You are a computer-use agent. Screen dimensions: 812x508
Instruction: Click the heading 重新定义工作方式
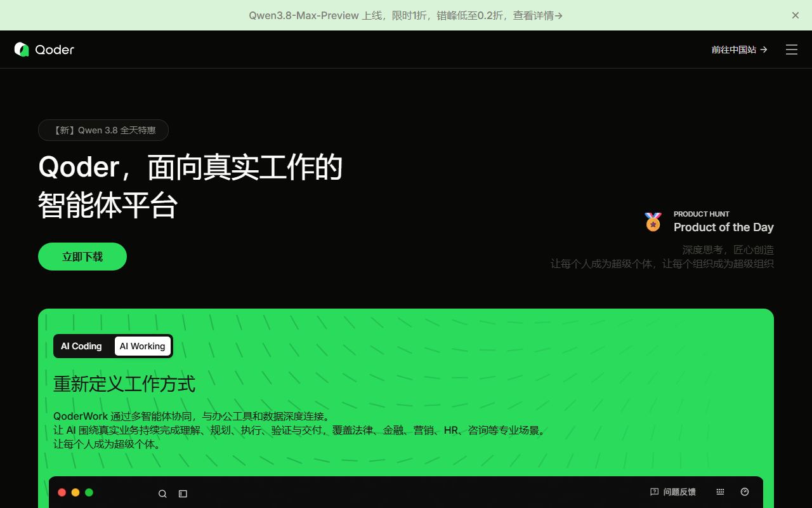124,384
